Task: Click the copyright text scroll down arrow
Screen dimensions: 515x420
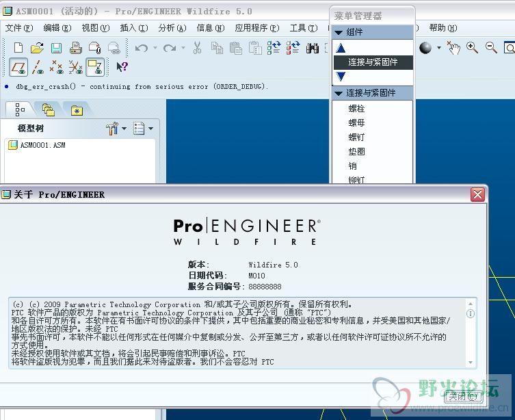Action: click(471, 363)
